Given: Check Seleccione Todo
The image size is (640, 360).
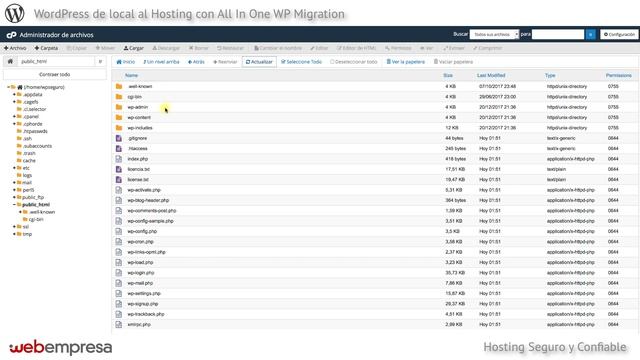Looking at the screenshot, I should (x=301, y=62).
